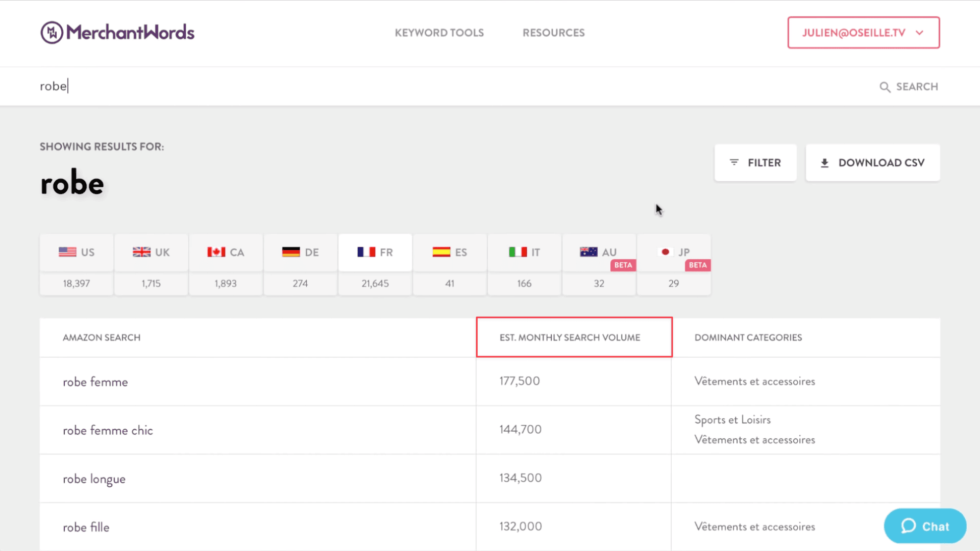
Task: Click the US flag icon
Action: [67, 252]
